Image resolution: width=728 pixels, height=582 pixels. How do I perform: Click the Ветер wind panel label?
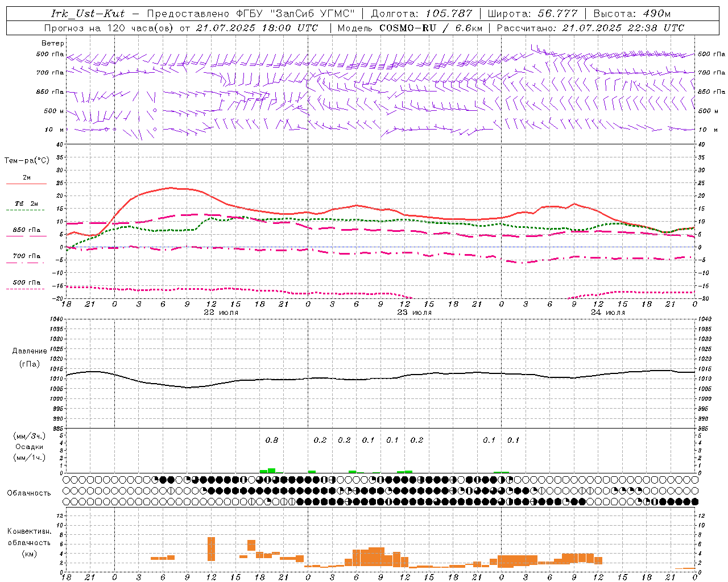(52, 43)
